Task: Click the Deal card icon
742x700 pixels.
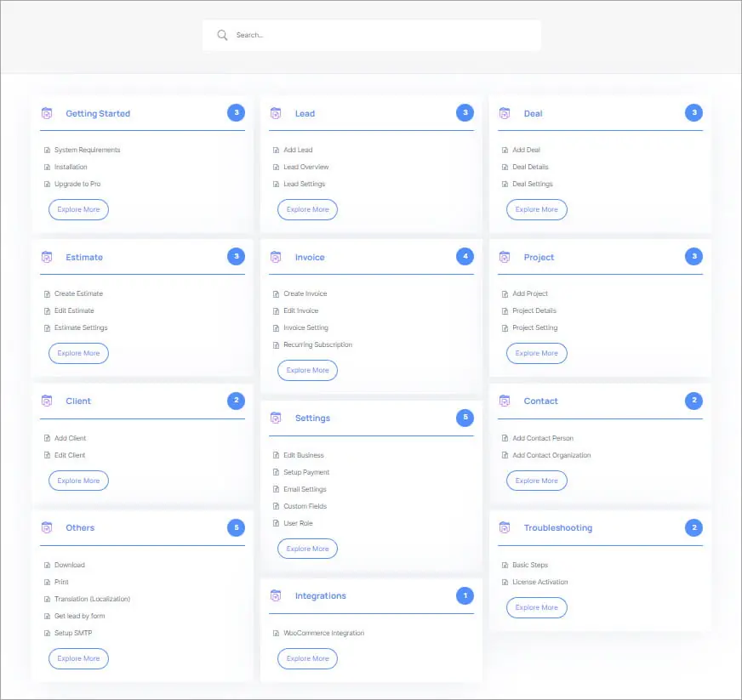Action: 505,112
